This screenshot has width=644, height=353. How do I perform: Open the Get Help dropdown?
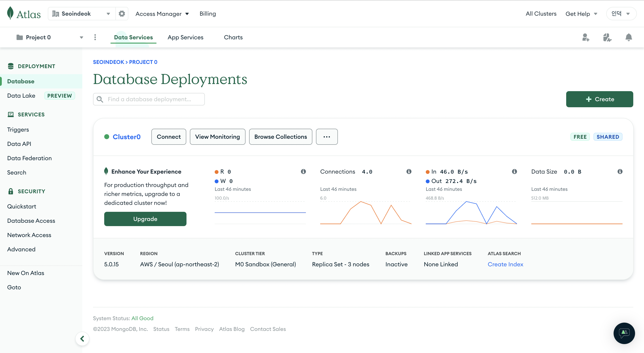point(581,14)
